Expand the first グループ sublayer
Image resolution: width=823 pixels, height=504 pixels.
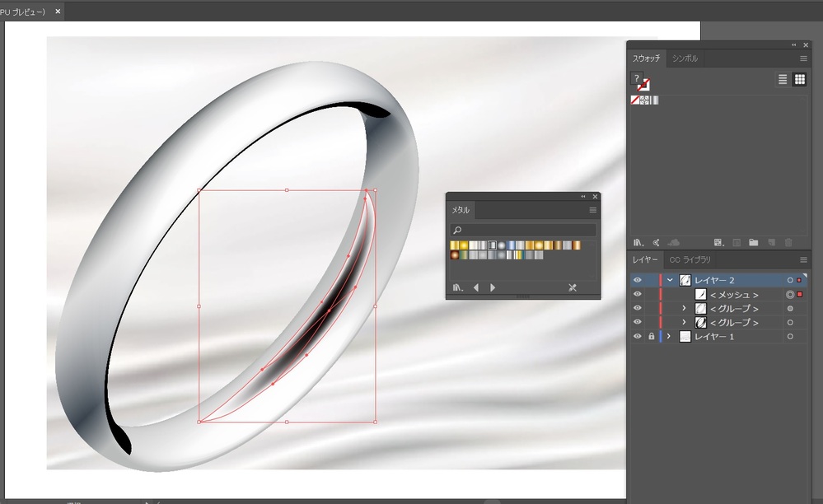coord(683,309)
